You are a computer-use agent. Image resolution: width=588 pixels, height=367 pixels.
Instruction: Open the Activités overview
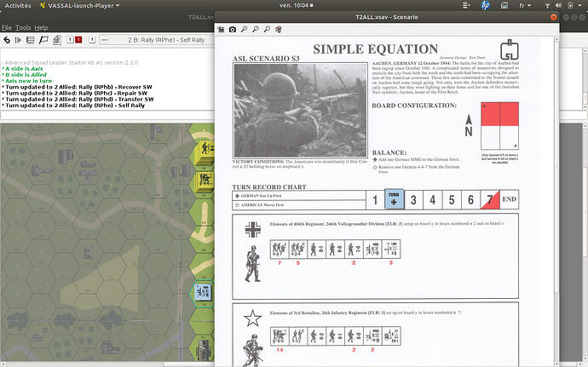click(18, 6)
